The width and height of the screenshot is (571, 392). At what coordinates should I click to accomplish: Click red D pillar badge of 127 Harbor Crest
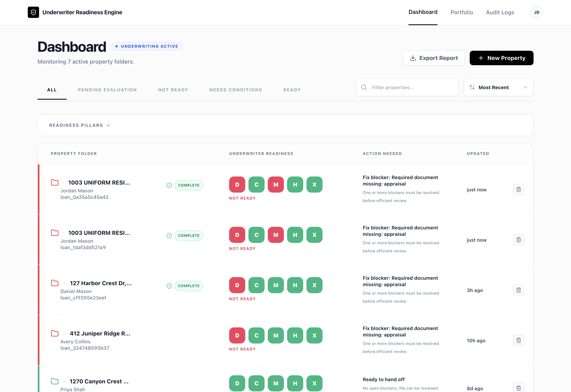pyautogui.click(x=237, y=285)
